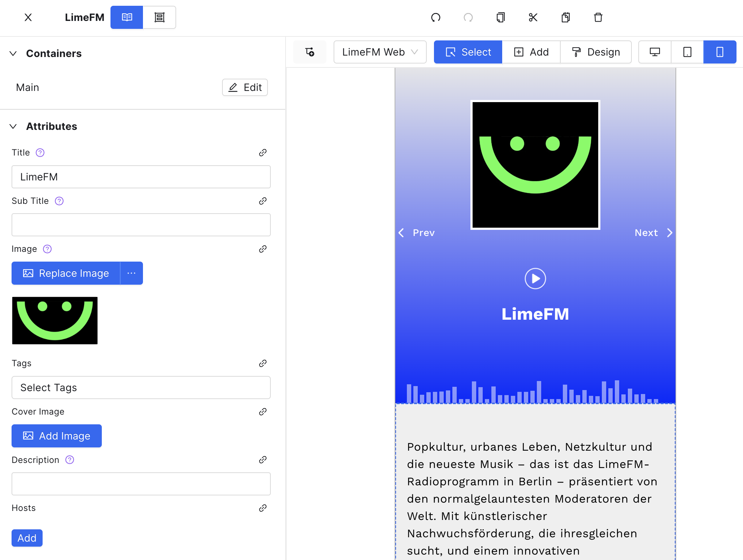Click the play button in preview
Image resolution: width=743 pixels, height=560 pixels.
(535, 279)
